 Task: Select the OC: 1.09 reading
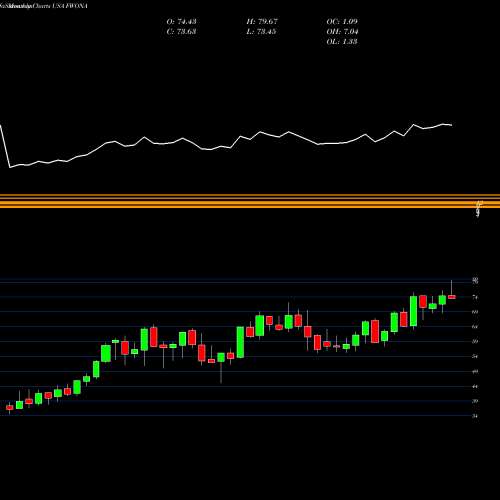click(x=342, y=22)
